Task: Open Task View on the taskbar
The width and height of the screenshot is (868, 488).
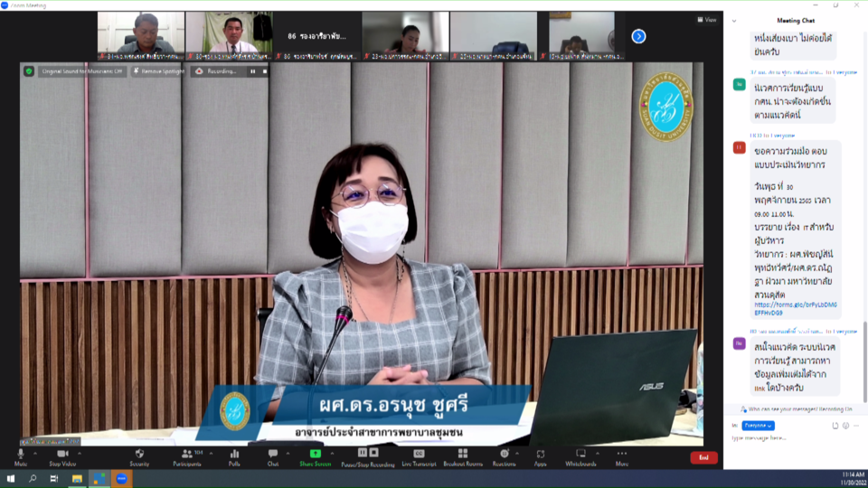Action: point(54,479)
